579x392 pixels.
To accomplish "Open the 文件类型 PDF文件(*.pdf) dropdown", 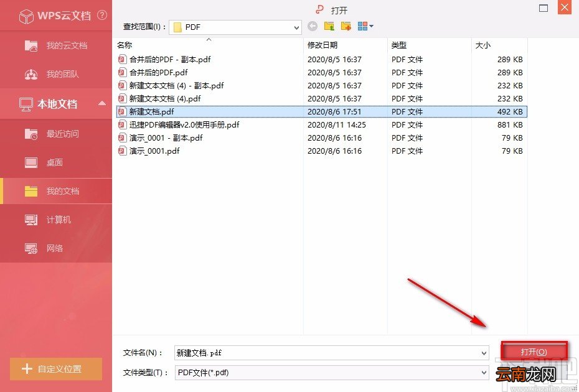I will [x=332, y=373].
